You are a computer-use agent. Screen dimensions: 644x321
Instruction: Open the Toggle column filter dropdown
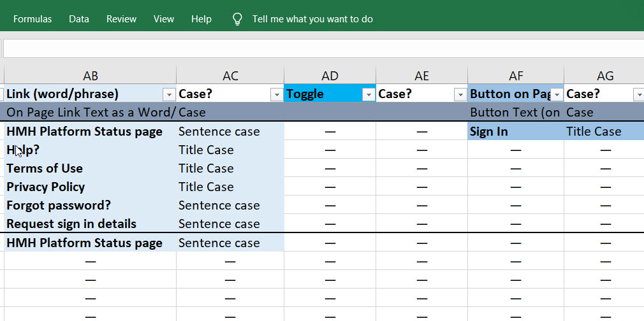(x=369, y=94)
